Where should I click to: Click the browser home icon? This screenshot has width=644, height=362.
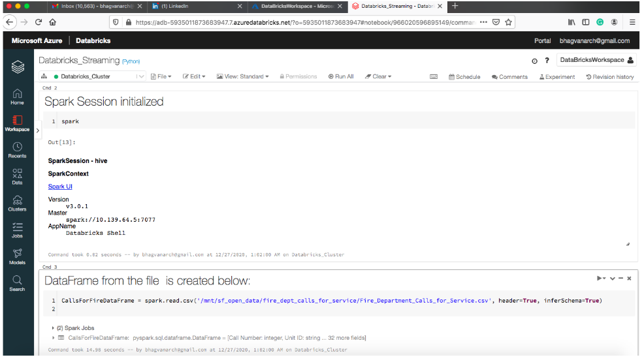52,22
